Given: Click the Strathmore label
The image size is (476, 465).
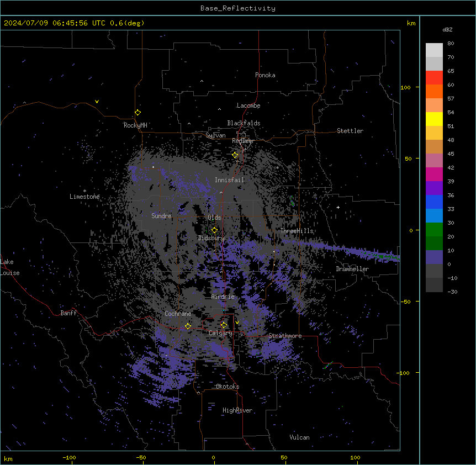Looking at the screenshot, I should [285, 336].
